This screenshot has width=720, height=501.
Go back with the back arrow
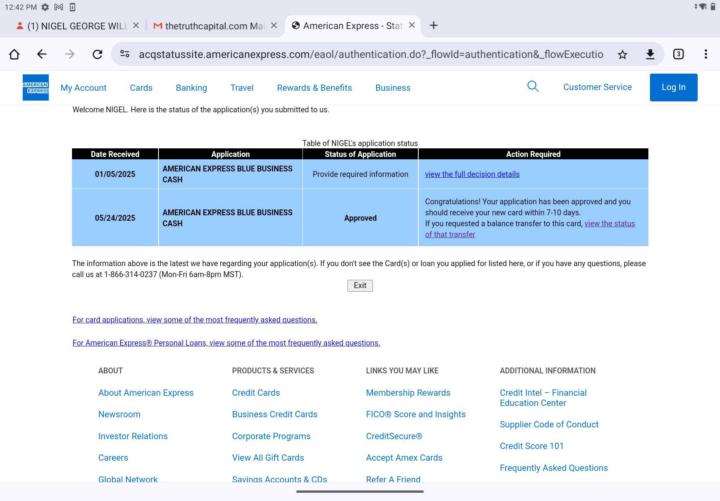tap(42, 54)
